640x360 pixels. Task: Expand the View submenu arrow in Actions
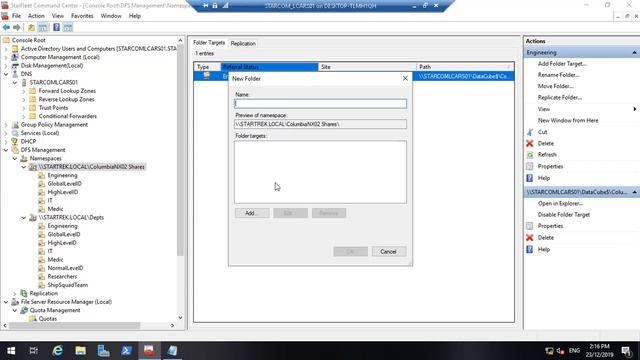635,109
